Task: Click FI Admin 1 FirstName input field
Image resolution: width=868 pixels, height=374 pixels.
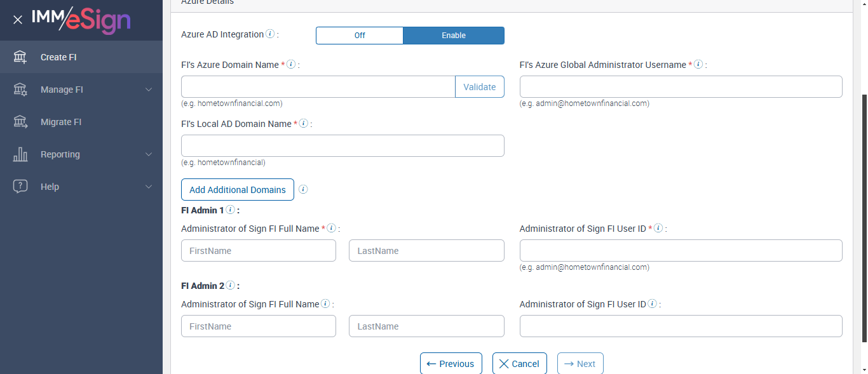Action: pos(259,251)
